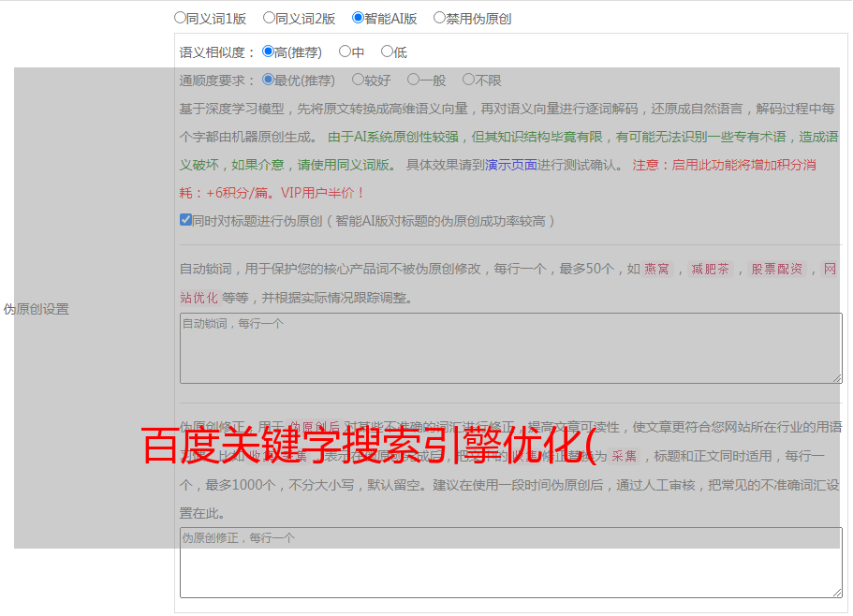The width and height of the screenshot is (853, 616).
Task: Select the 智能AI版 radio button
Action: tap(358, 18)
